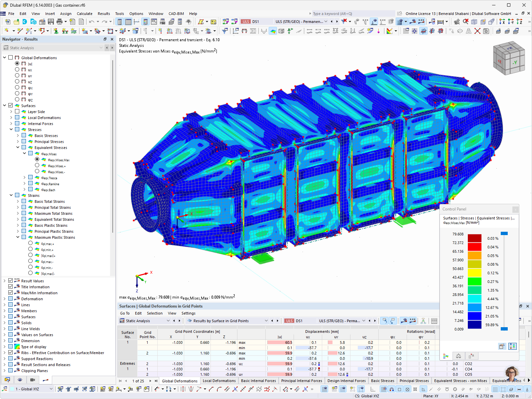Select the σeqv,Mises,+ radio button
Viewport: 532px width, 399px height.
pos(37,166)
